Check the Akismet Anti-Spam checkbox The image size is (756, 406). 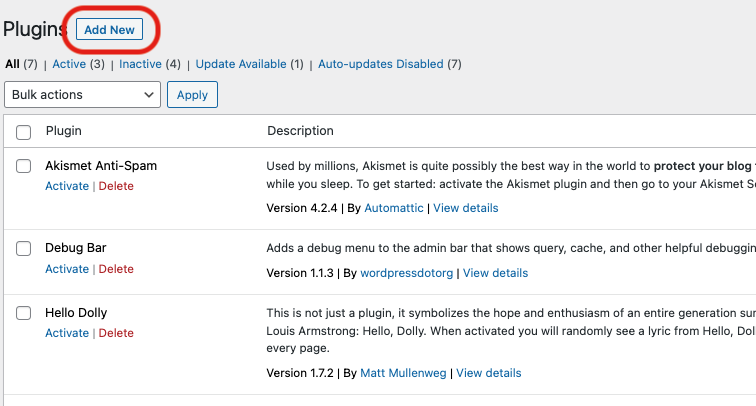click(x=23, y=166)
